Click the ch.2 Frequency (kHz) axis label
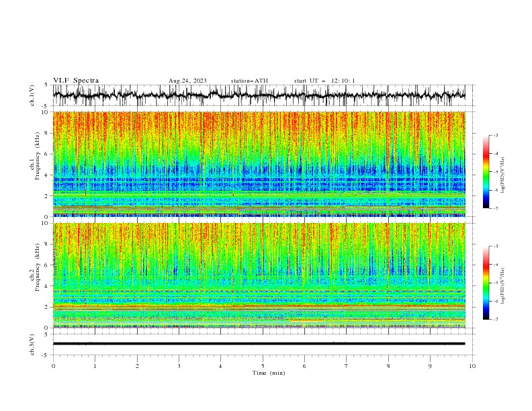 (x=35, y=267)
